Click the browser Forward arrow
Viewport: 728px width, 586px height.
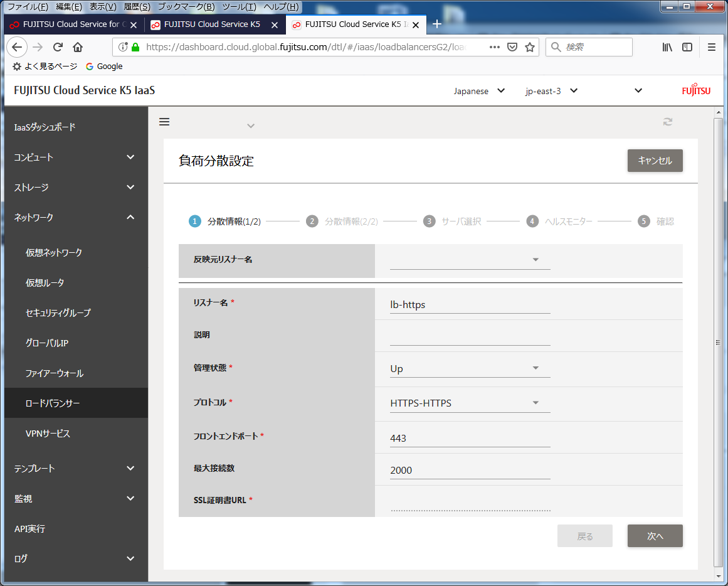pyautogui.click(x=38, y=47)
